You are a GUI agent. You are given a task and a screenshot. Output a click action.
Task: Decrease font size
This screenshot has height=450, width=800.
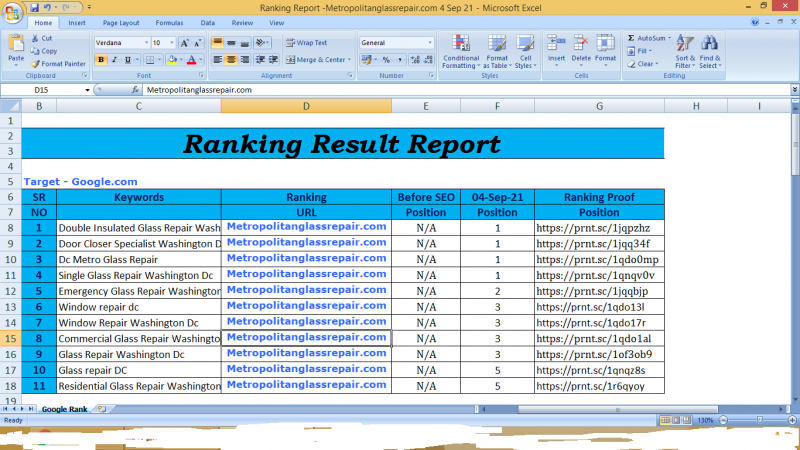197,43
